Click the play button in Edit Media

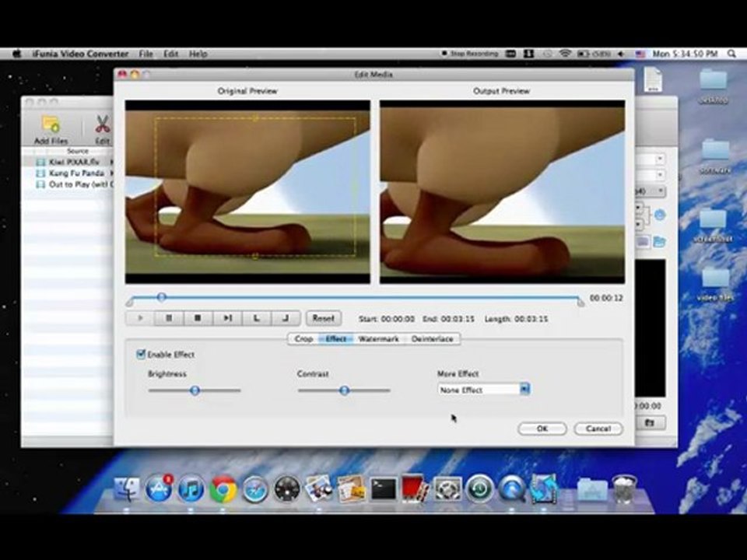coord(140,318)
